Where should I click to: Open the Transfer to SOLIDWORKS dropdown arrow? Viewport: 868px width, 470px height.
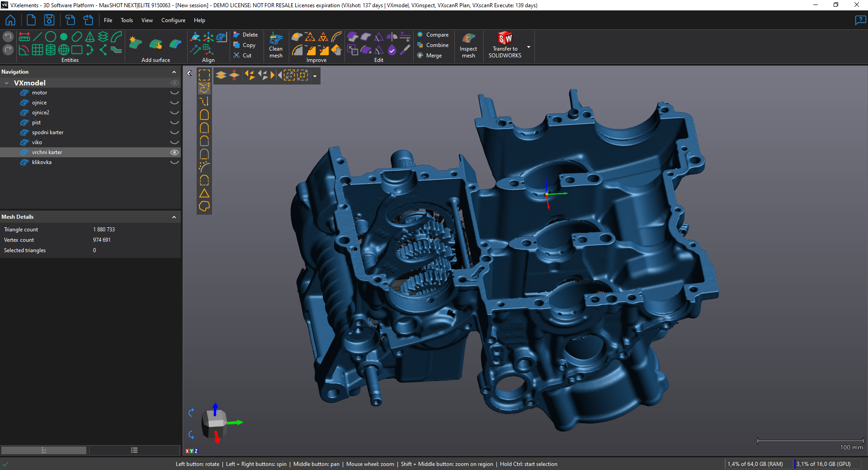click(x=528, y=47)
